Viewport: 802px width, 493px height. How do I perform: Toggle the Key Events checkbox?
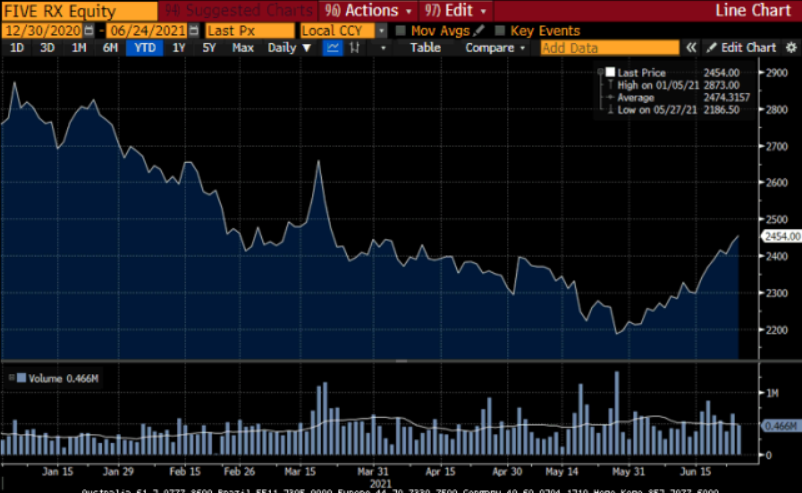501,31
